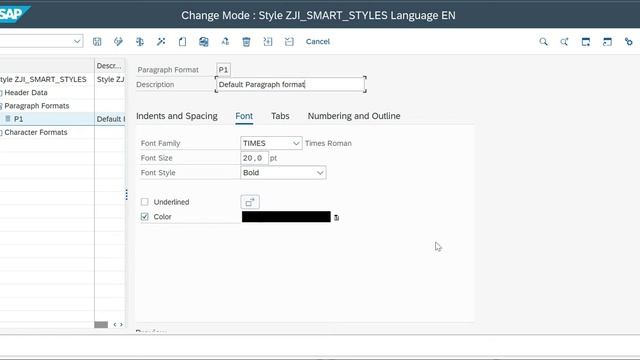Click the Default description cell for P1
Viewport: 640px width, 360px height.
[x=110, y=119]
